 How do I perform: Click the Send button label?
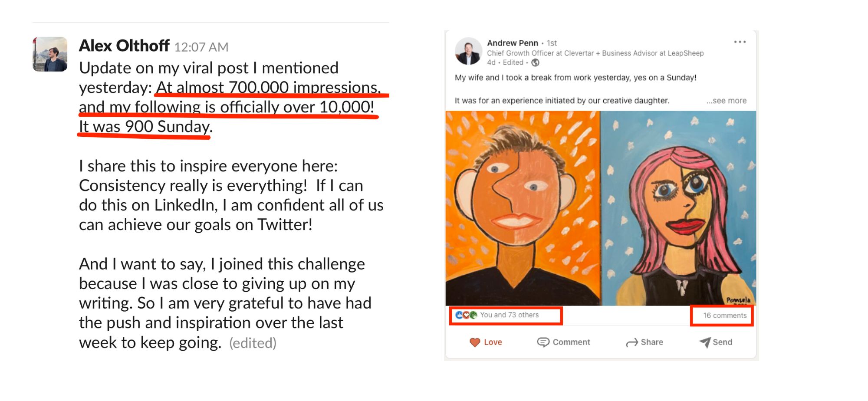coord(723,342)
